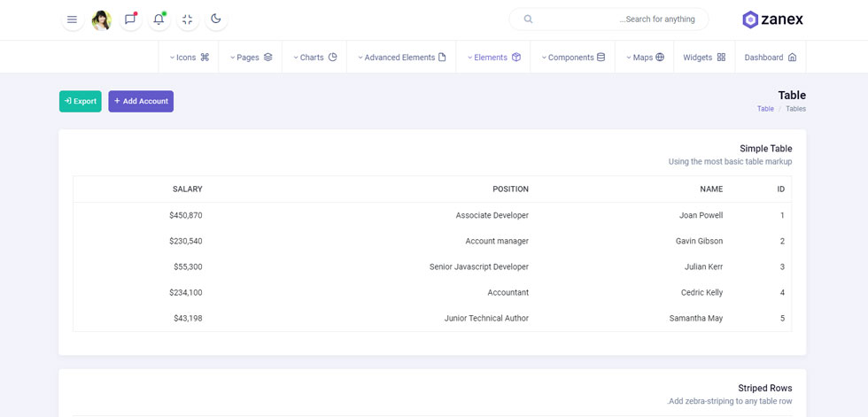
Task: Click the Add Account button
Action: [141, 101]
